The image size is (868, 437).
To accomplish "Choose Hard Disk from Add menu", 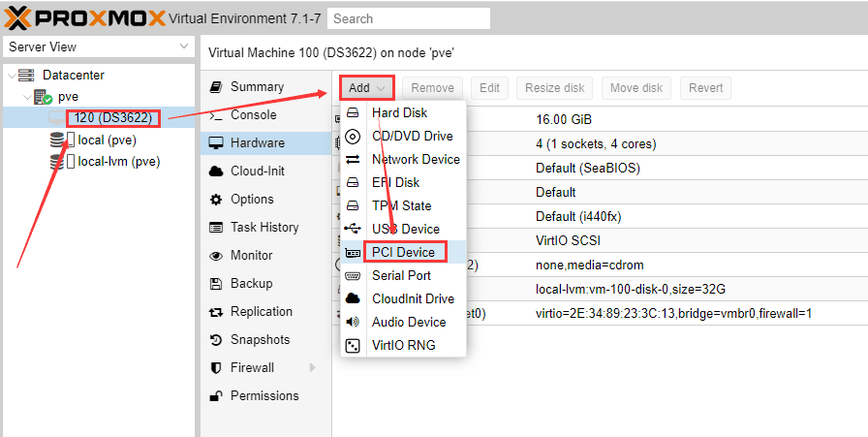I will point(404,113).
